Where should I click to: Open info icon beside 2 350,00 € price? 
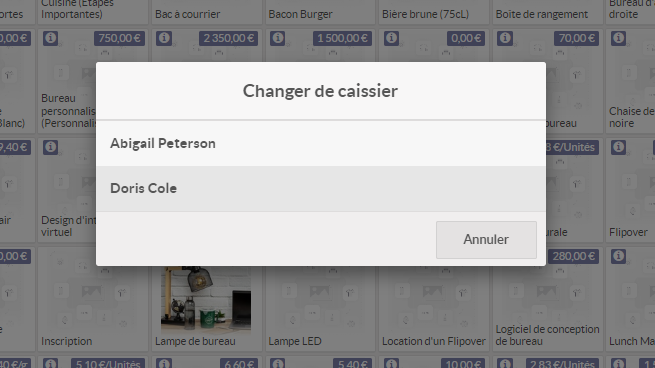coord(164,38)
